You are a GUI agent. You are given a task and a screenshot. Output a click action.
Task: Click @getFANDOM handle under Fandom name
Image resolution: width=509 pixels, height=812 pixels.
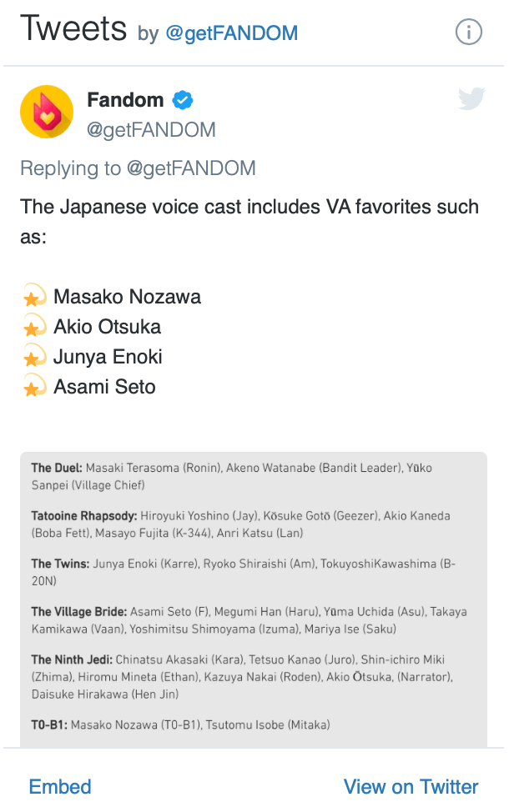[x=151, y=130]
